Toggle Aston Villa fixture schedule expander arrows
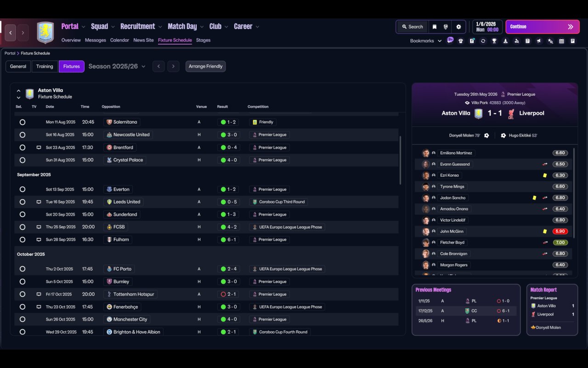This screenshot has width=588, height=368. tap(18, 94)
